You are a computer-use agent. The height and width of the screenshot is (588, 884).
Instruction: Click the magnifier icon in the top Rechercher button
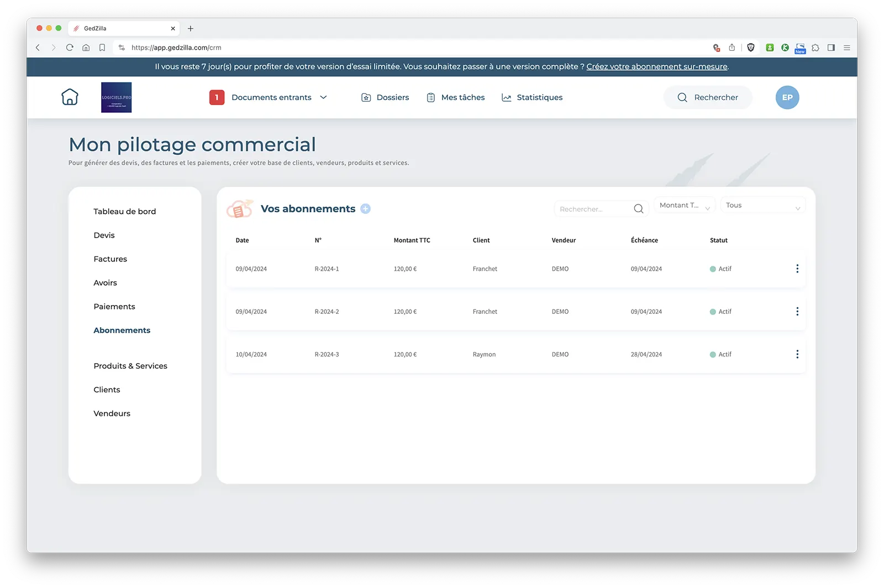pos(682,97)
